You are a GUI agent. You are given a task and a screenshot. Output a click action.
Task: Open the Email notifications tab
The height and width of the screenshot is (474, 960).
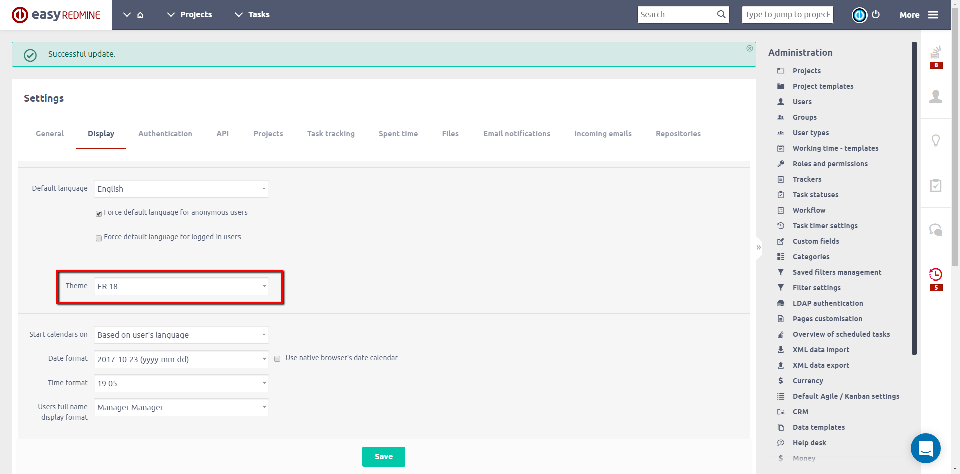516,133
